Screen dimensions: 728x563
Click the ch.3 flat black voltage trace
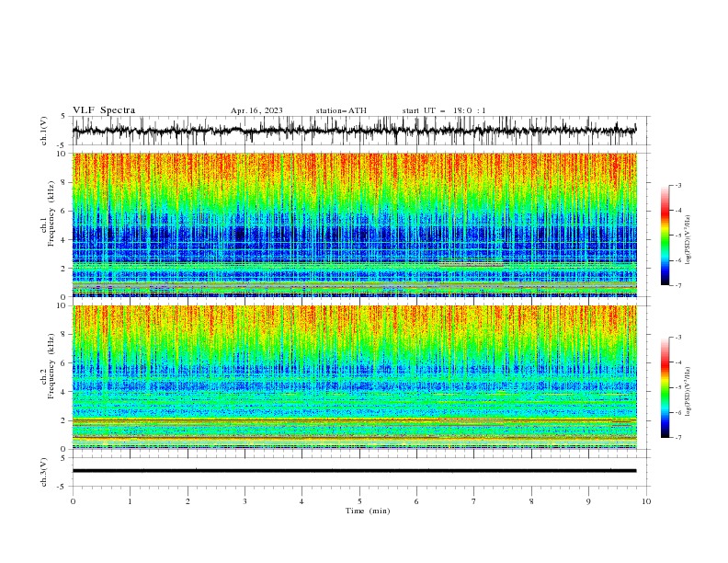pyautogui.click(x=354, y=471)
